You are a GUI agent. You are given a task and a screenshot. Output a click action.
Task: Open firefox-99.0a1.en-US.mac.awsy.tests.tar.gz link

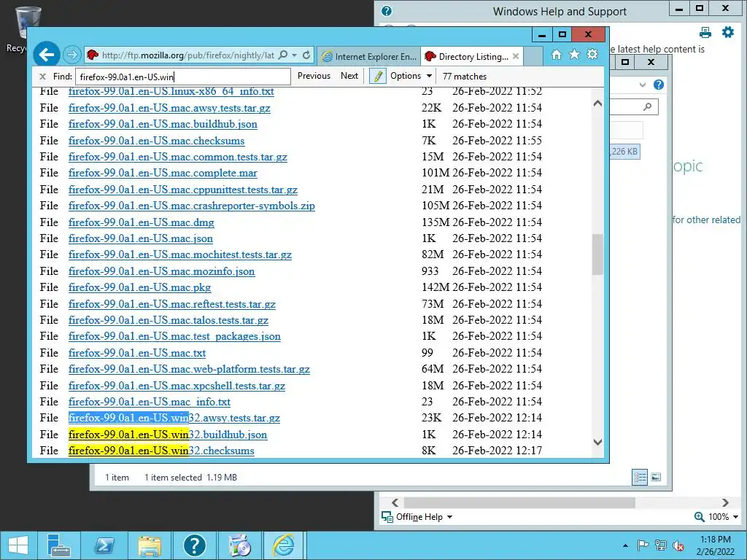(x=169, y=108)
